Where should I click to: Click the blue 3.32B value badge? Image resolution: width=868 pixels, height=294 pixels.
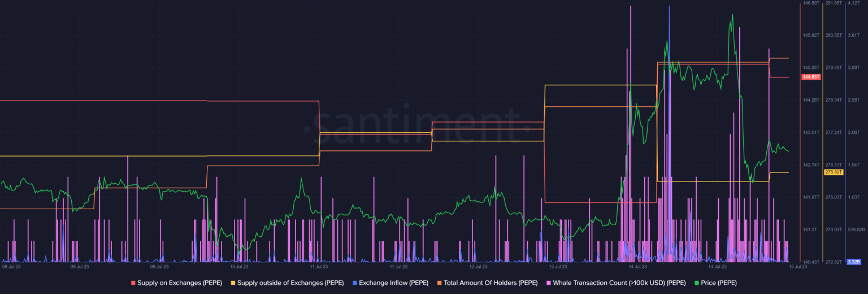tap(854, 262)
